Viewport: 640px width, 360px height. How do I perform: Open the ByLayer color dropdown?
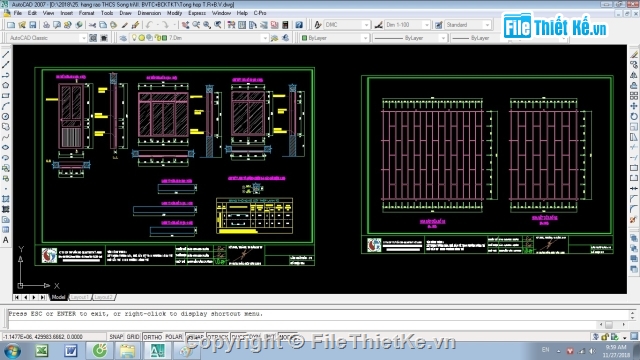coord(335,38)
